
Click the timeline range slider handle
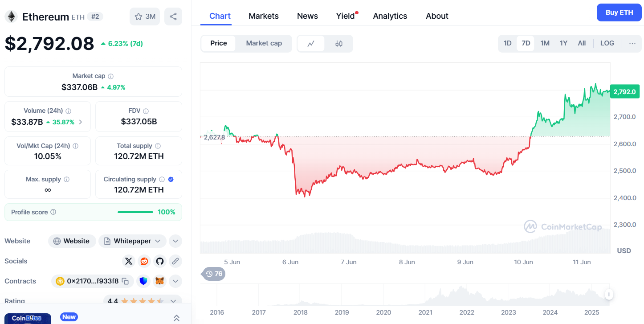coord(609,294)
